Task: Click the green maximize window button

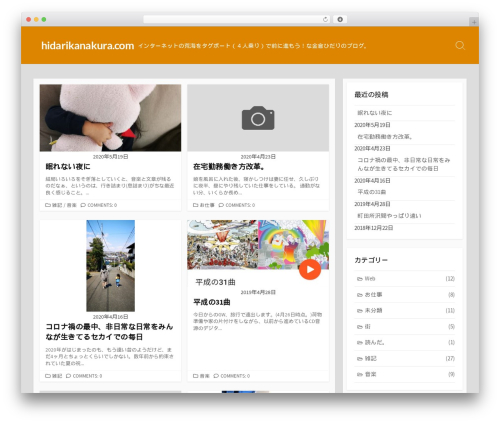Action: point(44,19)
